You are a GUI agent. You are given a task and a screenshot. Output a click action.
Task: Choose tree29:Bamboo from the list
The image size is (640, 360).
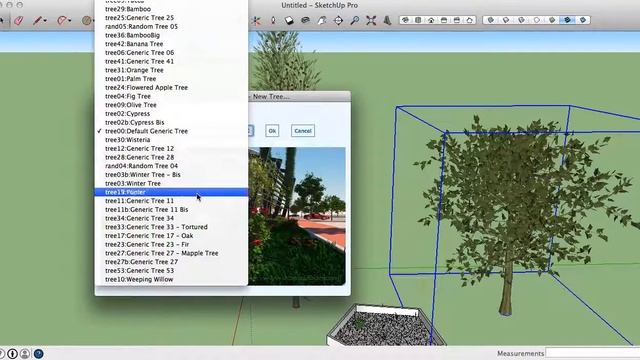click(171, 9)
